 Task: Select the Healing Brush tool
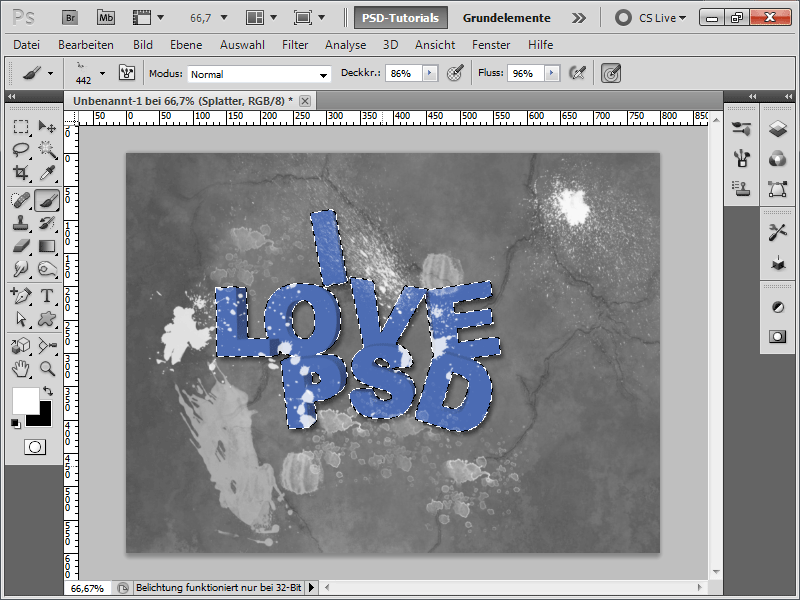(21, 200)
